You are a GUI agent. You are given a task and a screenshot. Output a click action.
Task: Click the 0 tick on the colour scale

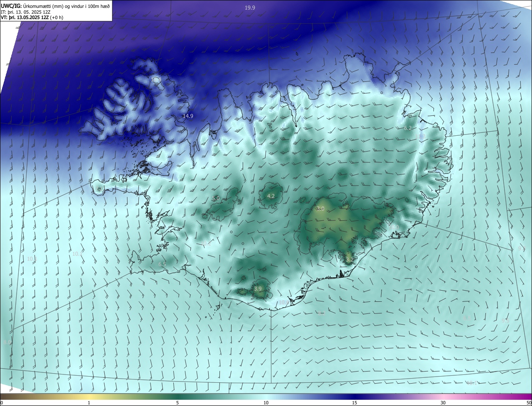(x=2, y=403)
